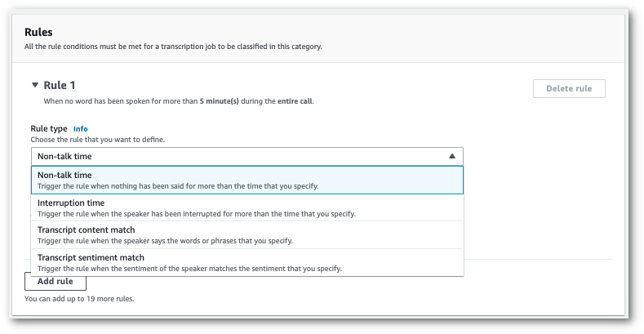Select Transcript content match rule type
The image size is (644, 334).
86,229
